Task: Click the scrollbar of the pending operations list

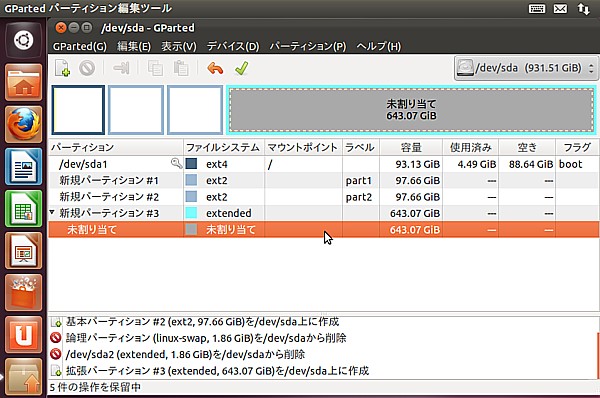Action: 597,355
